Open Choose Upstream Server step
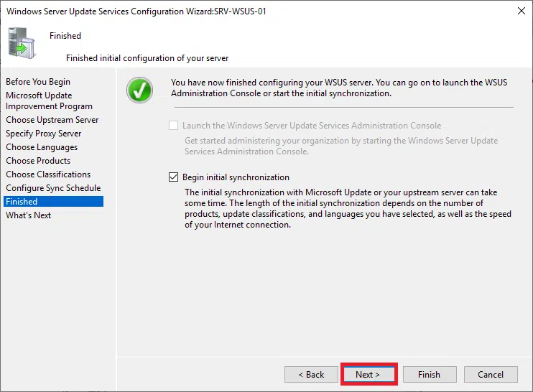Screen dimensions: 533x392 coord(52,120)
